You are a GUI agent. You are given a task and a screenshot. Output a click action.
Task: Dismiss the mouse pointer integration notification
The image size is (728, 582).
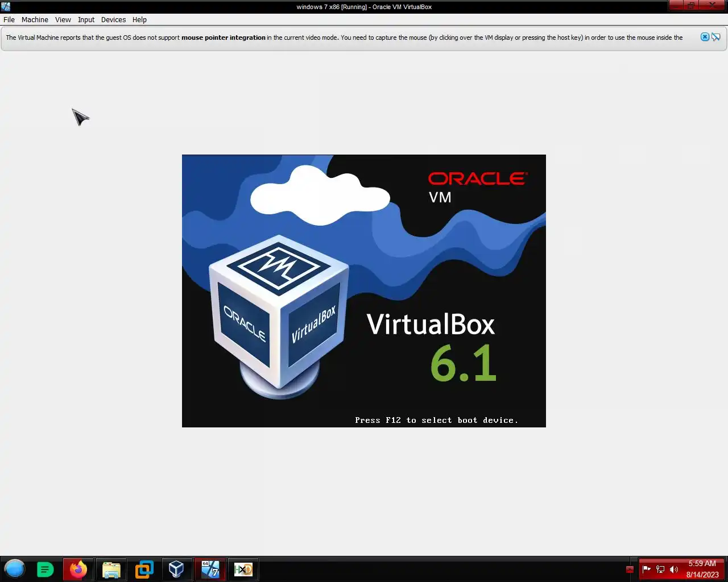[x=705, y=37]
